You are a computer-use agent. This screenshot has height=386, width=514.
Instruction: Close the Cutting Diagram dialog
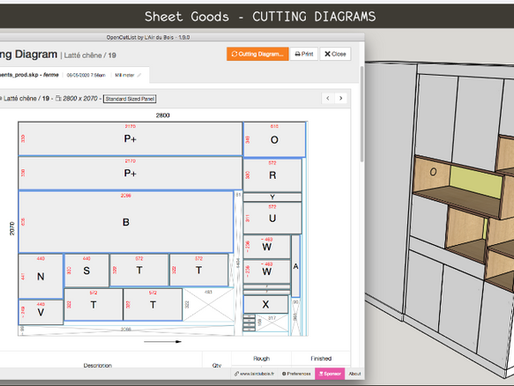[x=335, y=54]
